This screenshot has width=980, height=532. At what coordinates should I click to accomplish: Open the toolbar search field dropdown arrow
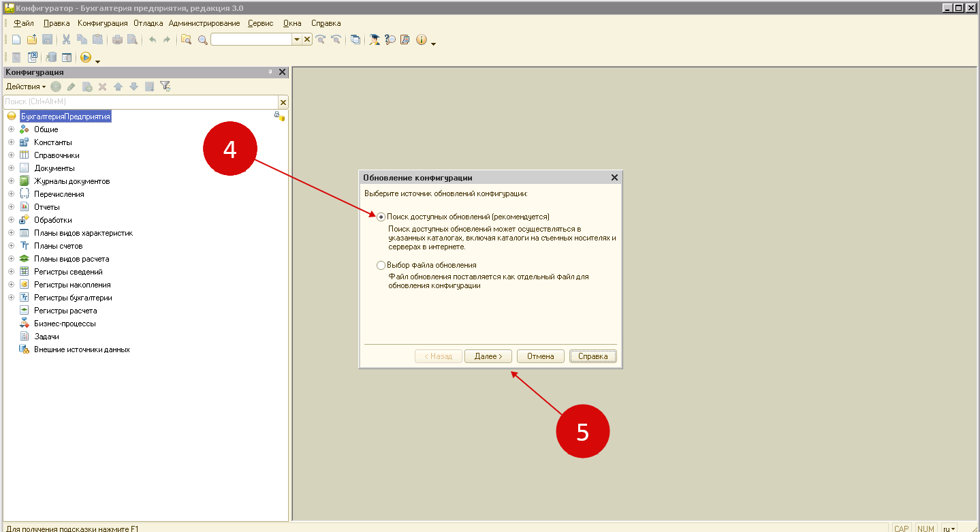297,40
